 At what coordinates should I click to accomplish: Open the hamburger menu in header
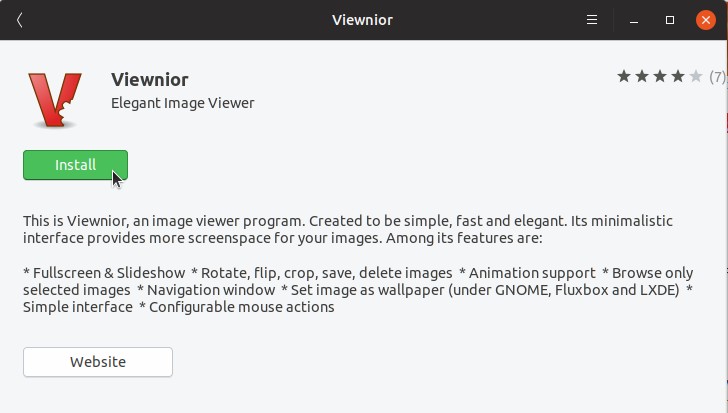tap(592, 20)
